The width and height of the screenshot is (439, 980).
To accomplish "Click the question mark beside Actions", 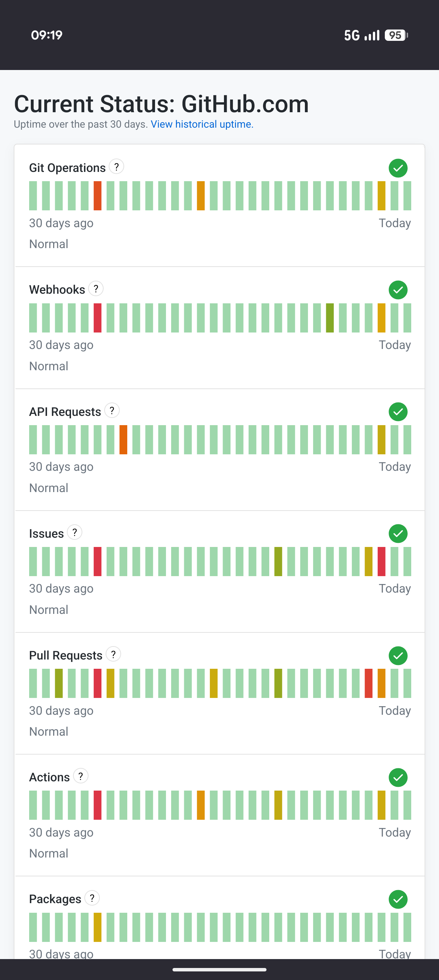I will [81, 776].
